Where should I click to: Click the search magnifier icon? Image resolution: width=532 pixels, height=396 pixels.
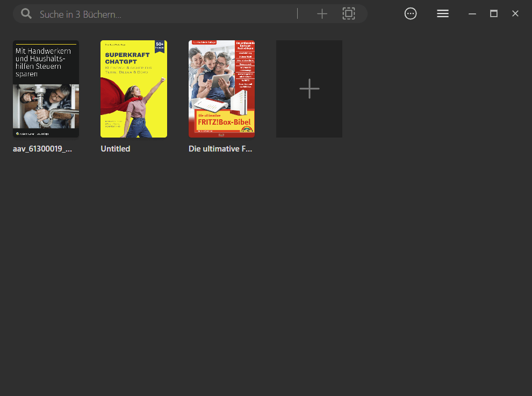pyautogui.click(x=26, y=13)
